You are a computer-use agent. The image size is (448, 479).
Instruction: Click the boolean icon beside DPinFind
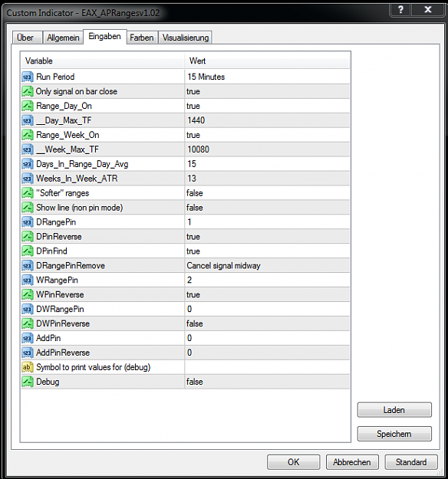pyautogui.click(x=27, y=251)
